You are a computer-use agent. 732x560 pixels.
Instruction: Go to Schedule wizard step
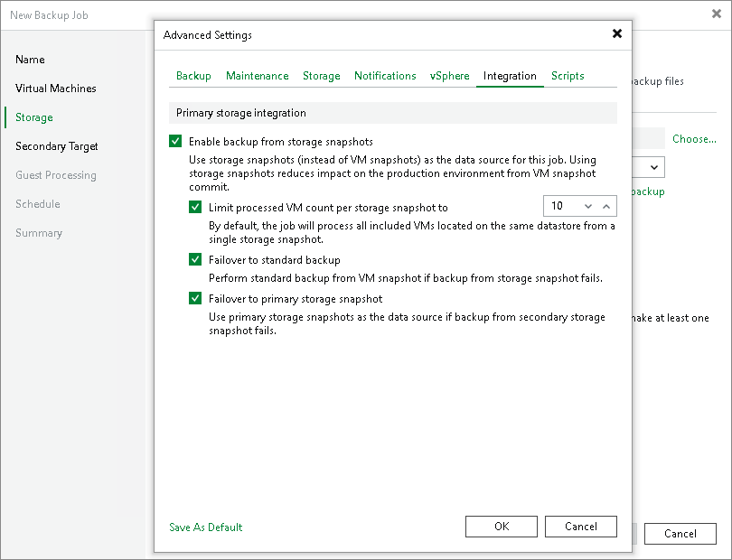click(38, 204)
